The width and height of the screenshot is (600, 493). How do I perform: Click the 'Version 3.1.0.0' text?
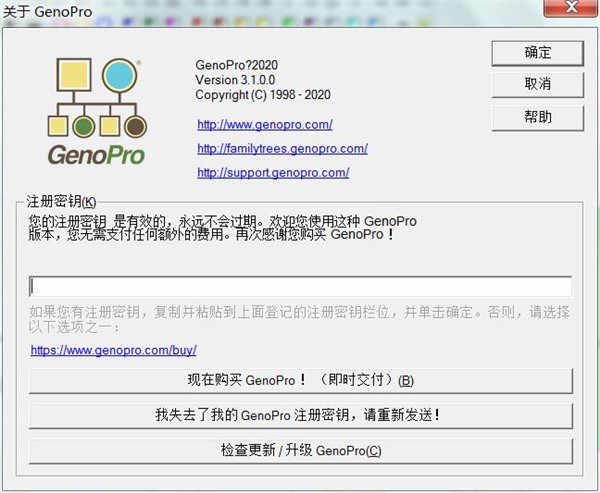(235, 80)
